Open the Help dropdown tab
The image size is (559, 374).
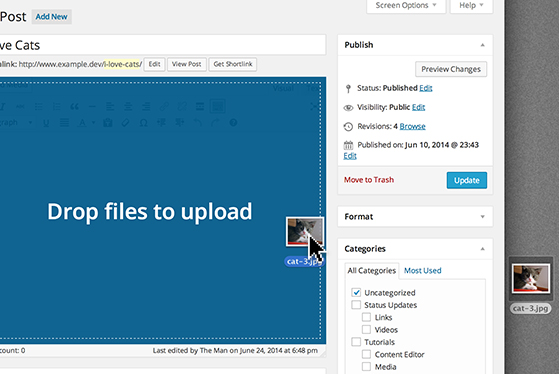[x=471, y=6]
